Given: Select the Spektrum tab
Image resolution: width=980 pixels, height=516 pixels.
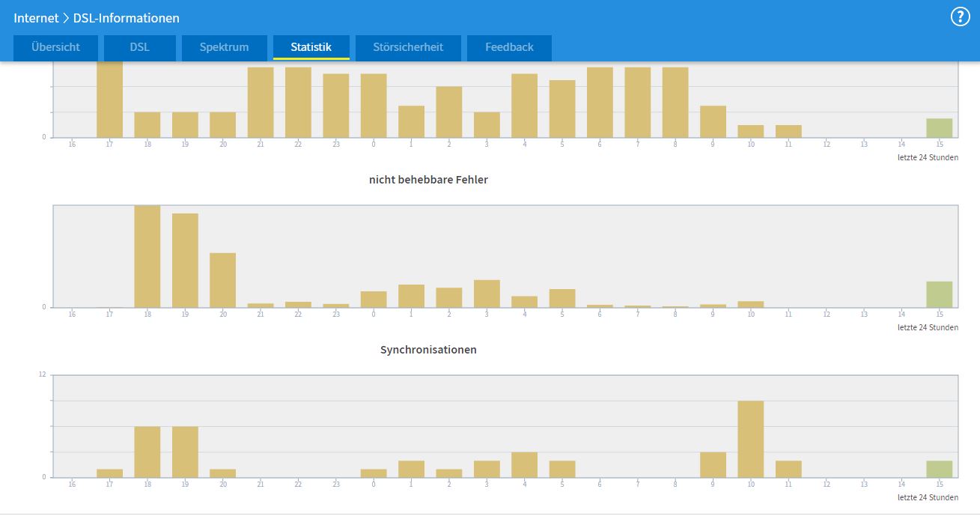Looking at the screenshot, I should 224,47.
